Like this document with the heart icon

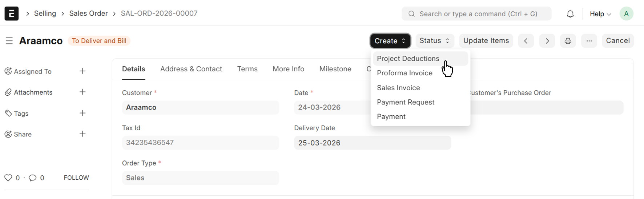8,178
